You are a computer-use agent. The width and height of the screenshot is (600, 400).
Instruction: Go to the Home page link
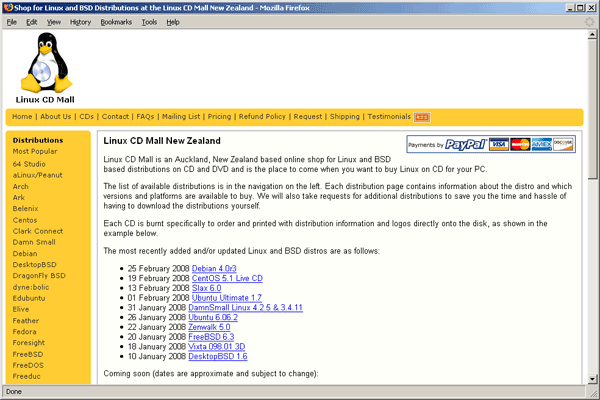pos(22,116)
